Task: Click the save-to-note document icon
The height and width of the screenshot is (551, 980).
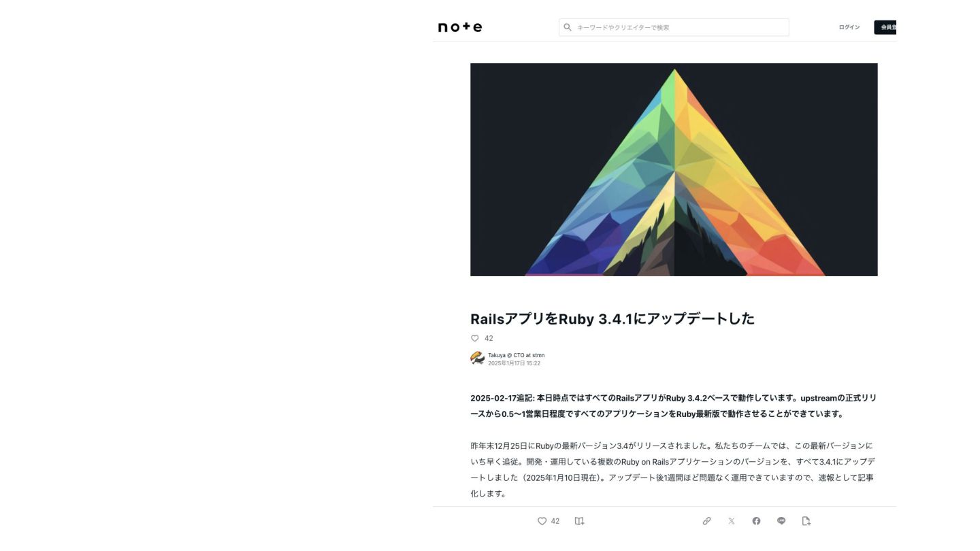Action: coord(806,521)
